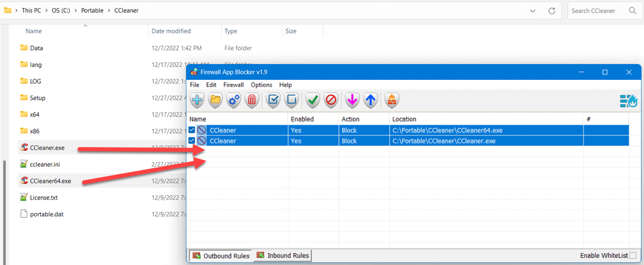This screenshot has width=644, height=265.
Task: Uncheck the CCleaner64.exe rule checkbox
Action: [x=192, y=130]
